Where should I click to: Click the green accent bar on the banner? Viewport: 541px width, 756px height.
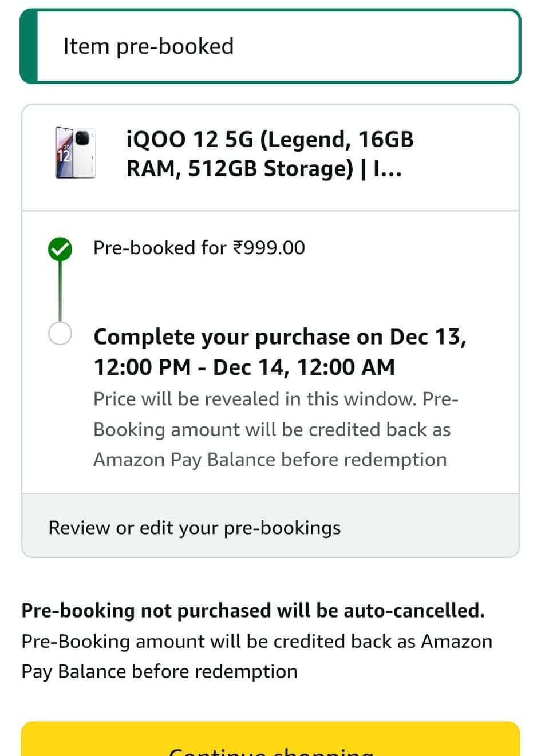tap(29, 46)
